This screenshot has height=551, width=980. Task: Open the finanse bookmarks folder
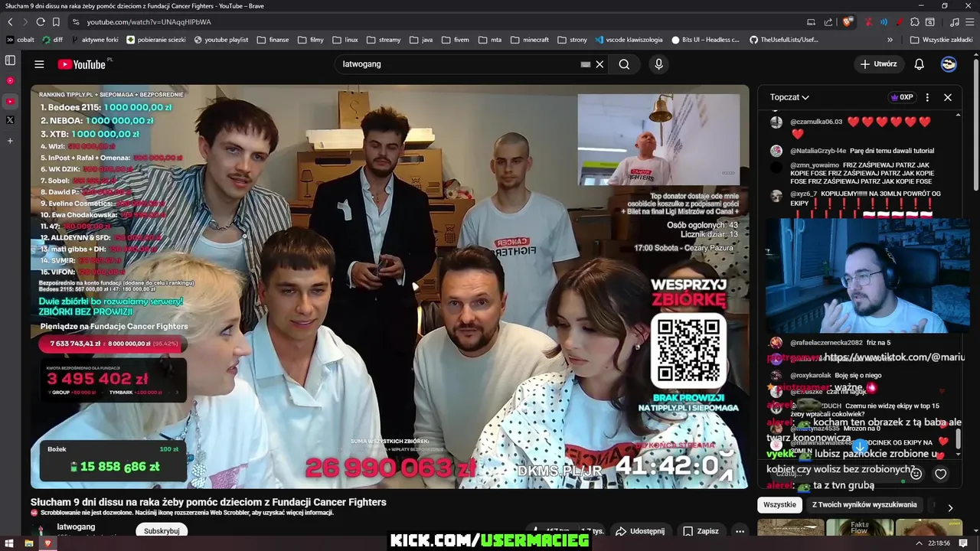273,40
